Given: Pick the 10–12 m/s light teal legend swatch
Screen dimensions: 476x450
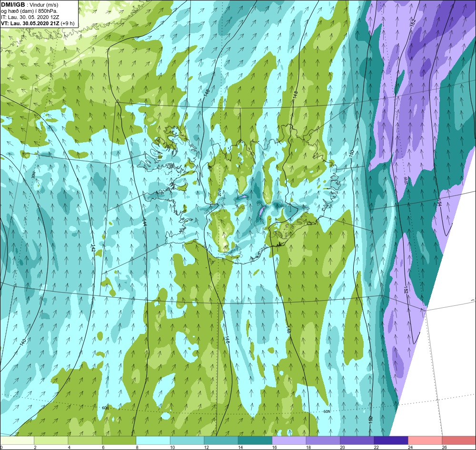Looking at the screenshot, I should [187, 440].
